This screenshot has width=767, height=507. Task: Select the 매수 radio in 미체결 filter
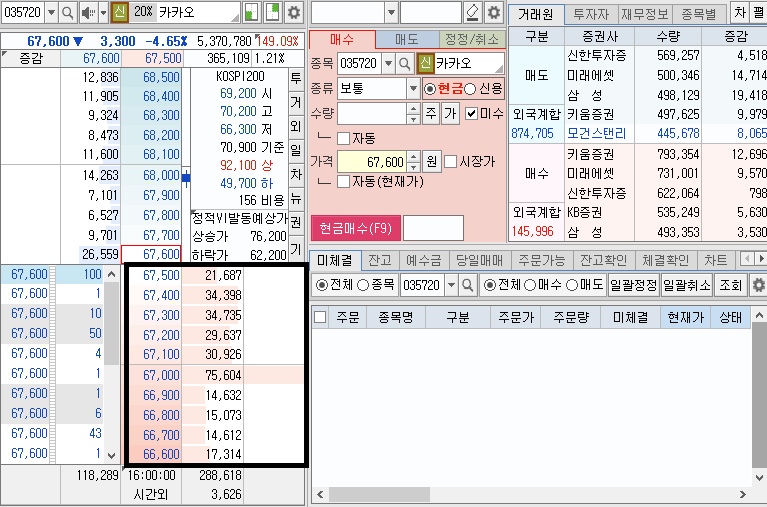[x=530, y=285]
